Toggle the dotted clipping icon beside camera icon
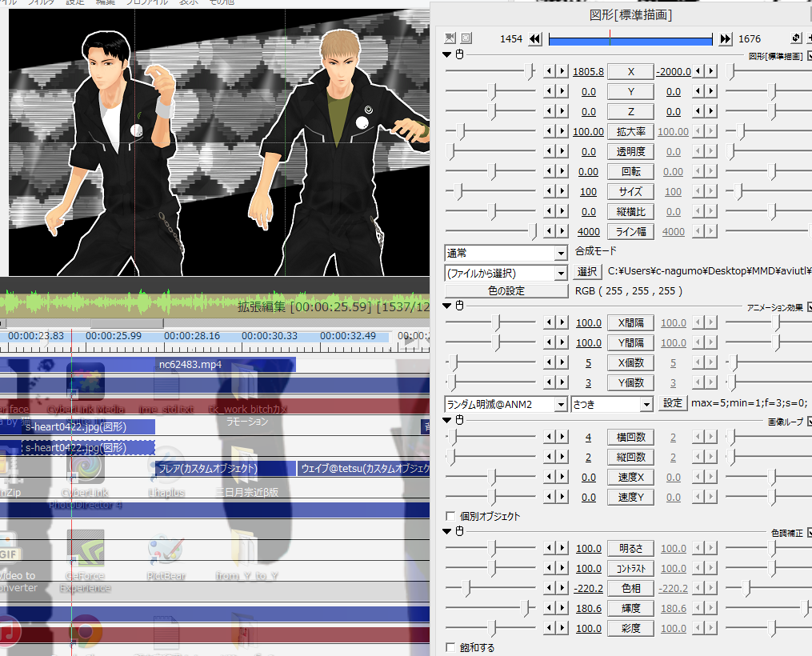Image resolution: width=812 pixels, height=656 pixels. 466,38
